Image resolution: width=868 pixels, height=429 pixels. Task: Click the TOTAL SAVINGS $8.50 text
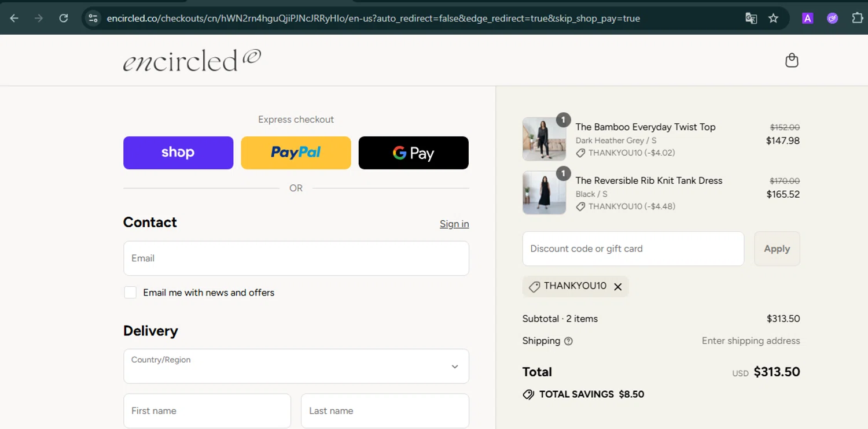(x=591, y=395)
